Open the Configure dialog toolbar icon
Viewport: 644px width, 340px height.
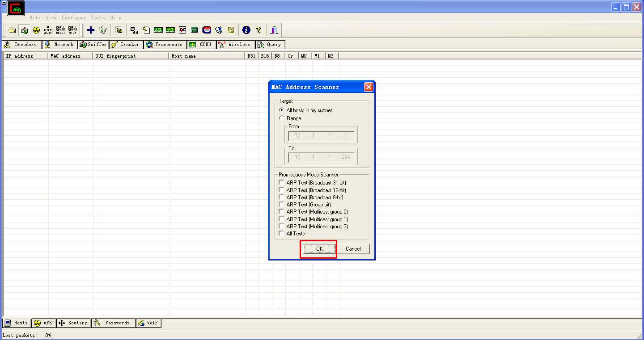click(119, 30)
